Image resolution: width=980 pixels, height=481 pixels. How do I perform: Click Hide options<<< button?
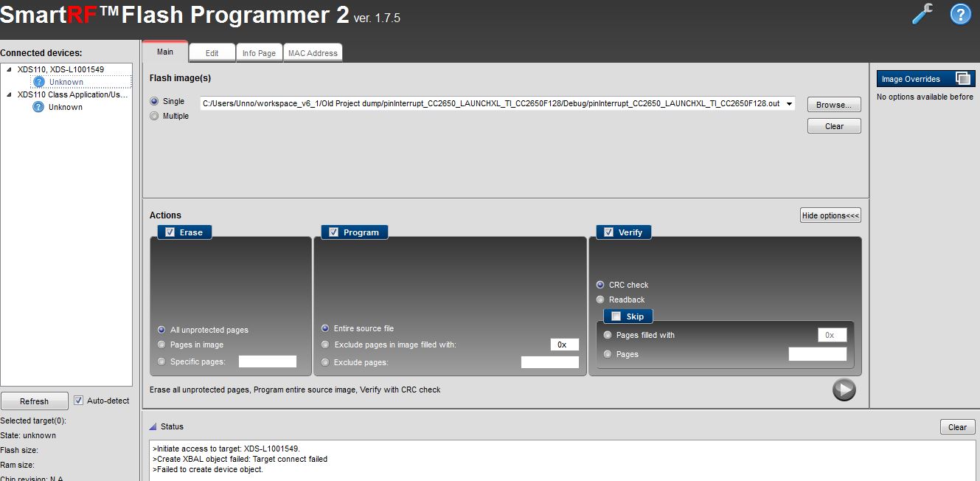830,215
